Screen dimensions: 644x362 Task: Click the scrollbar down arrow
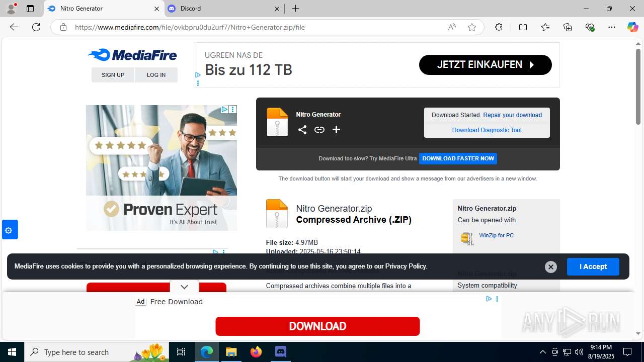coord(638,333)
